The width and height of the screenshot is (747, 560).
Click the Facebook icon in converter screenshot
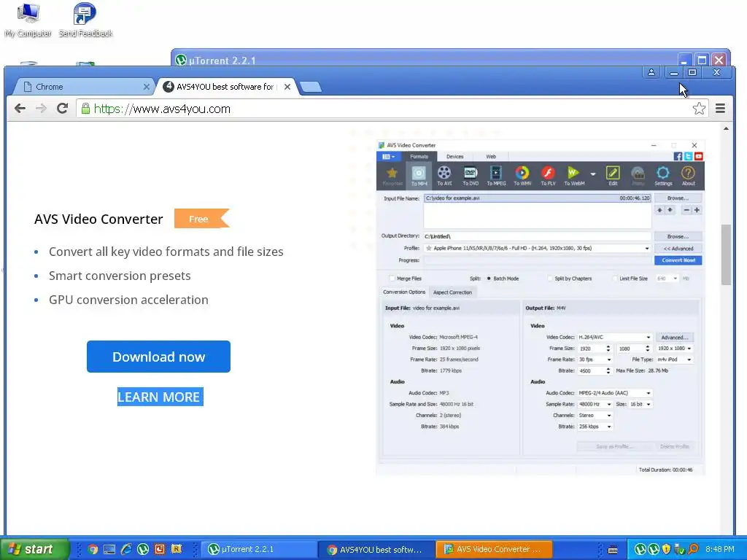click(678, 156)
